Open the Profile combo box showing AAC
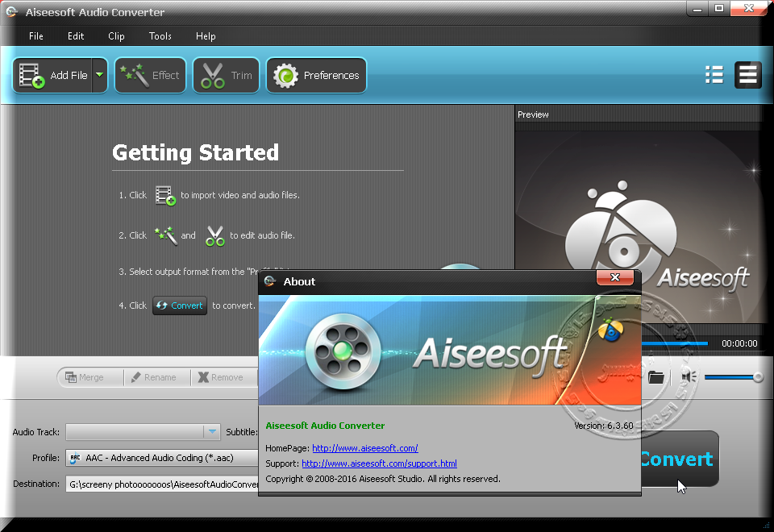The width and height of the screenshot is (774, 532). tap(162, 458)
